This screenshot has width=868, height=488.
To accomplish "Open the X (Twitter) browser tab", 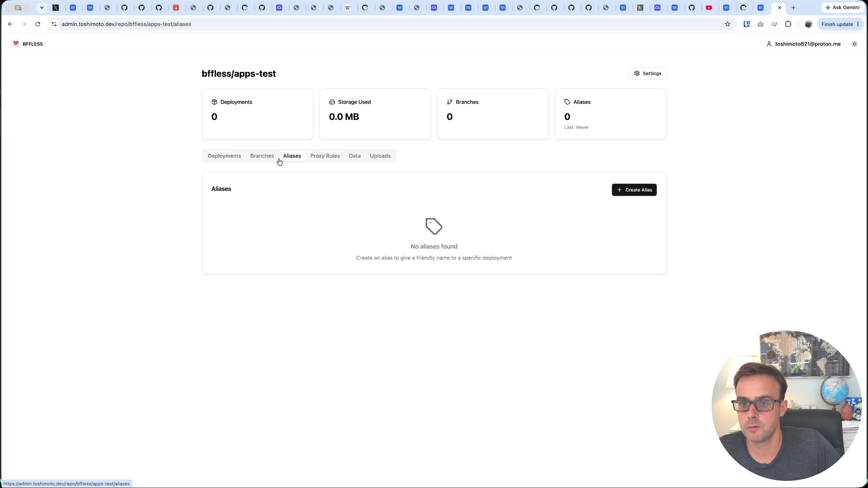I will pos(56,7).
